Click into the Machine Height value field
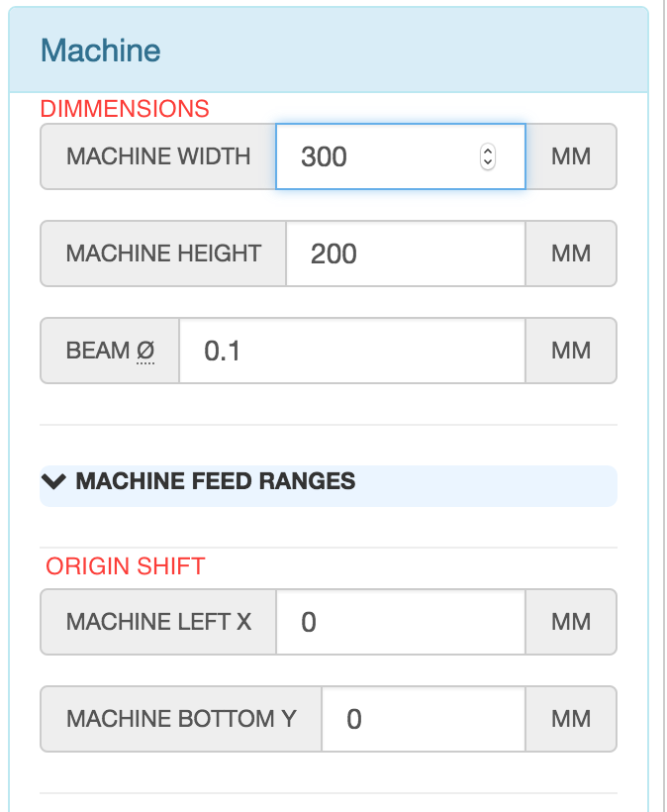667x812 pixels. click(405, 254)
